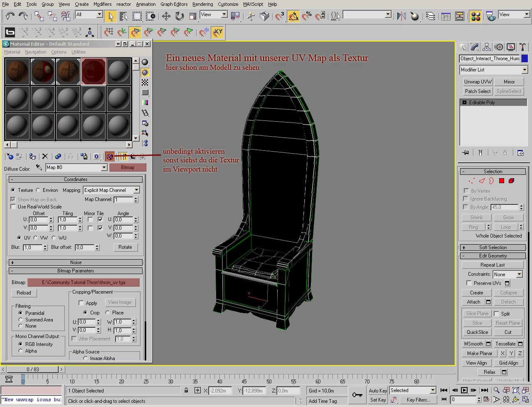Click the thron_uv.tga bitmap path button
The image size is (532, 407).
(84, 282)
